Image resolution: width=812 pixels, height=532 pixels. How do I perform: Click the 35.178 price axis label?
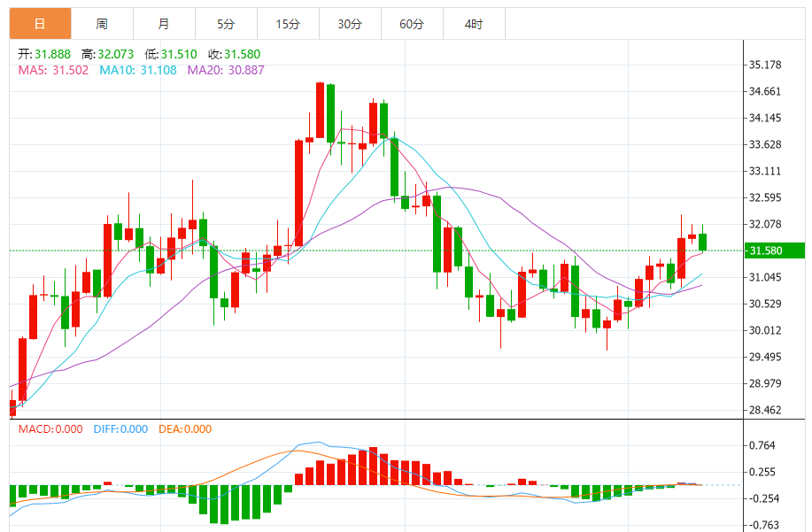click(x=765, y=65)
